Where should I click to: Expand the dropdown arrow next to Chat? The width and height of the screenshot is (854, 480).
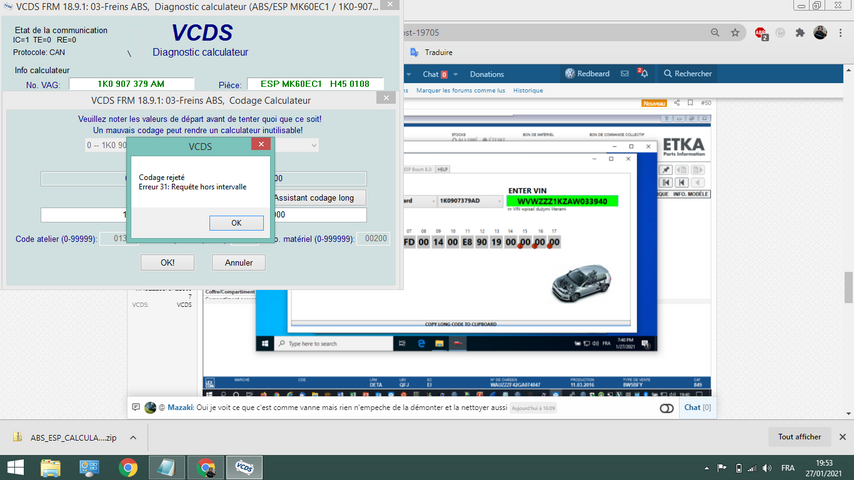pos(455,74)
